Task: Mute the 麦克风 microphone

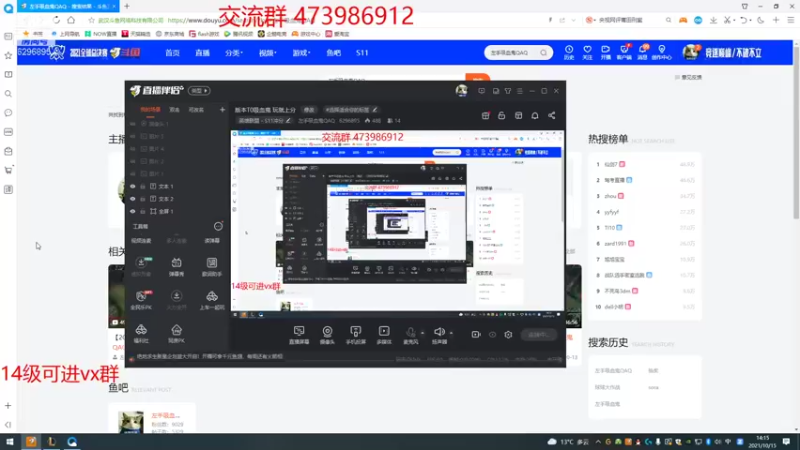Action: coord(410,335)
